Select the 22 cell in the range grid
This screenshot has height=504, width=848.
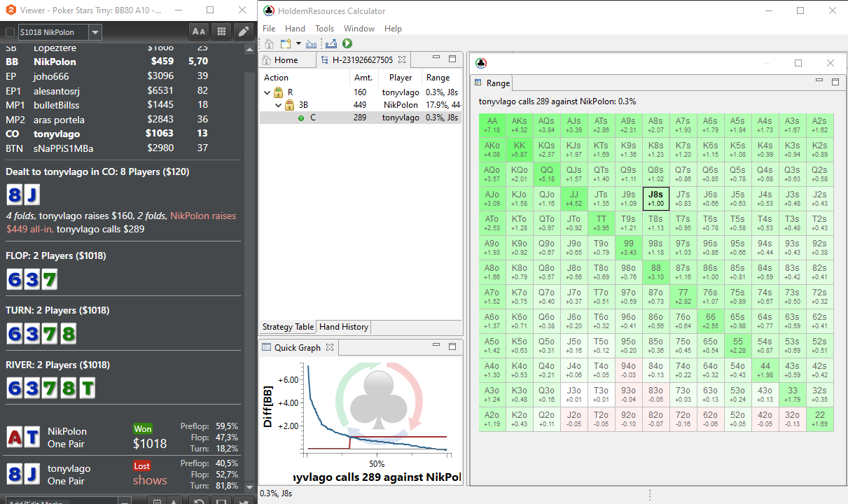click(819, 418)
